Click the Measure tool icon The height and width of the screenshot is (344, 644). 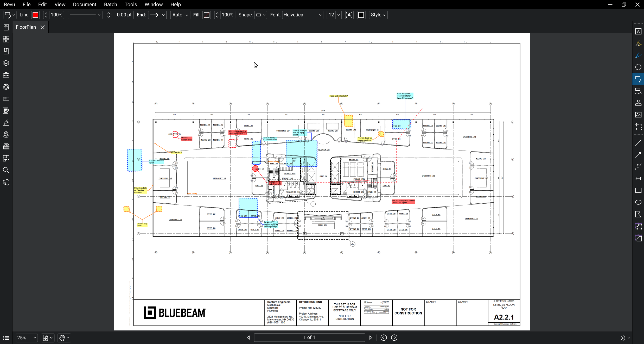(x=6, y=98)
